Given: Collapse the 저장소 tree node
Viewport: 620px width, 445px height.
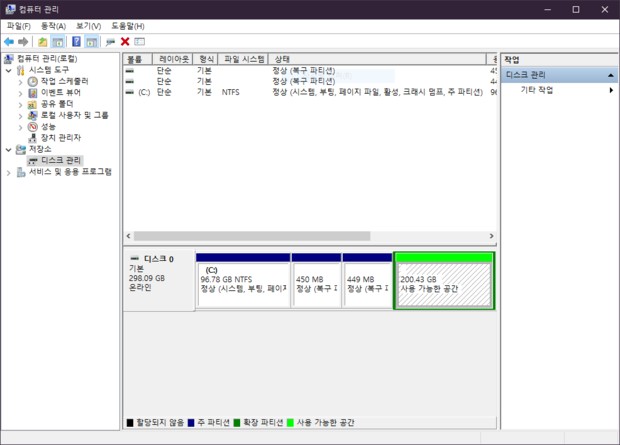Looking at the screenshot, I should (8, 150).
